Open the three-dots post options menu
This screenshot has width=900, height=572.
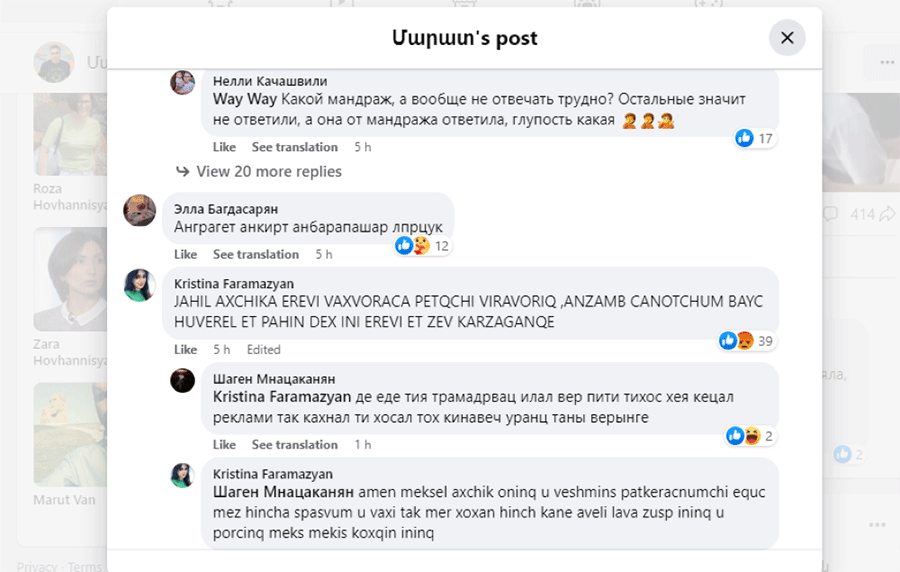(x=887, y=62)
